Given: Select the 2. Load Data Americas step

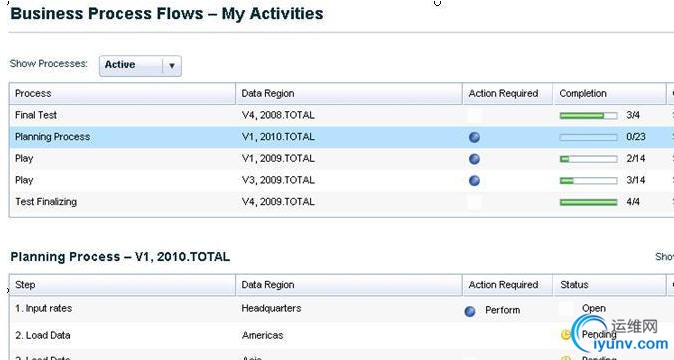Looking at the screenshot, I should point(342,335).
